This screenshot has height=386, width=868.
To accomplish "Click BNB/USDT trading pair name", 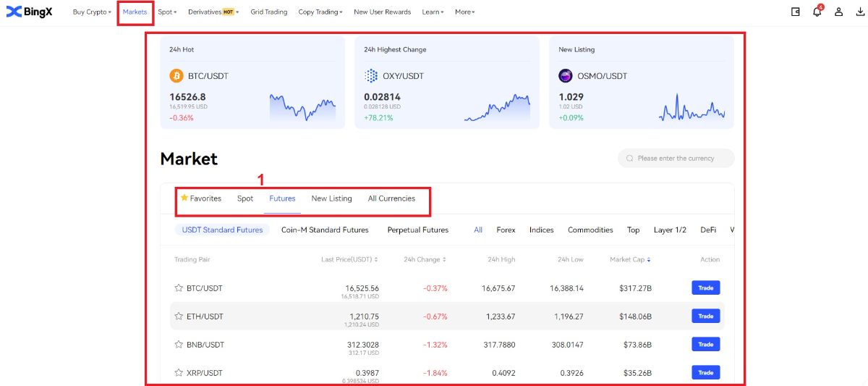I will 205,345.
